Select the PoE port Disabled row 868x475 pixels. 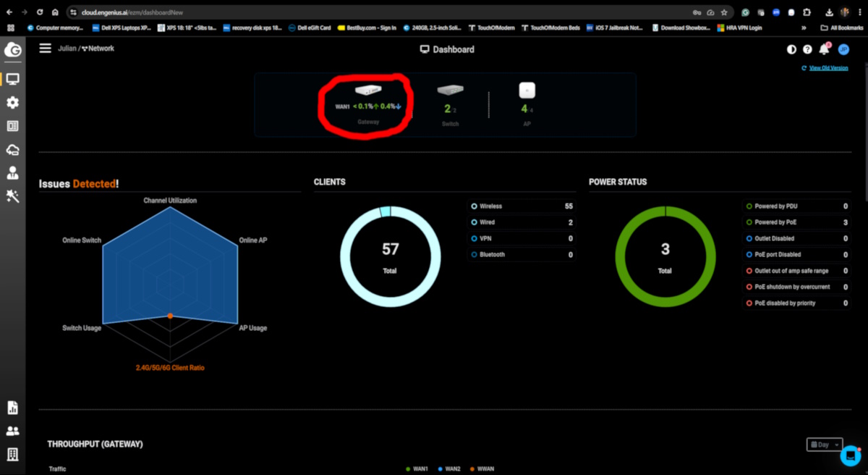[x=796, y=255]
